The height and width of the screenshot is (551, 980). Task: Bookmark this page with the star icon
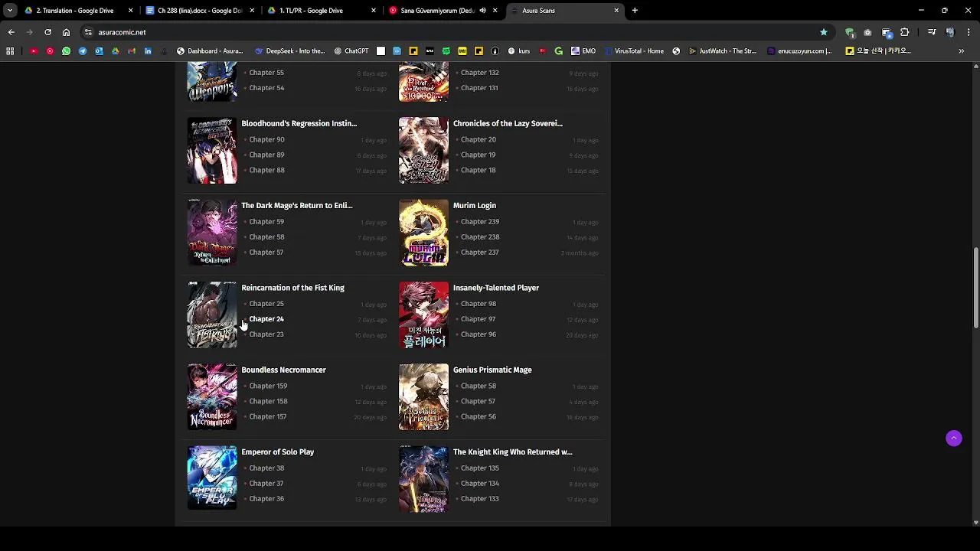pyautogui.click(x=824, y=32)
